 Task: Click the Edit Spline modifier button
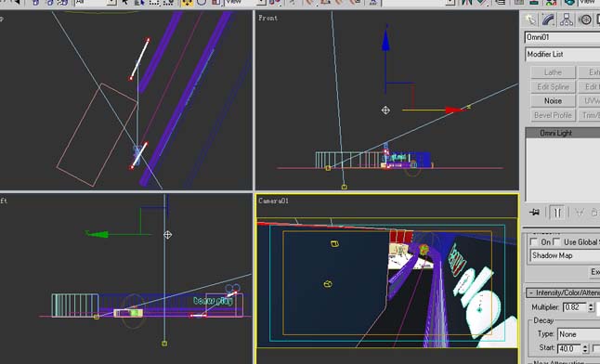coord(553,87)
